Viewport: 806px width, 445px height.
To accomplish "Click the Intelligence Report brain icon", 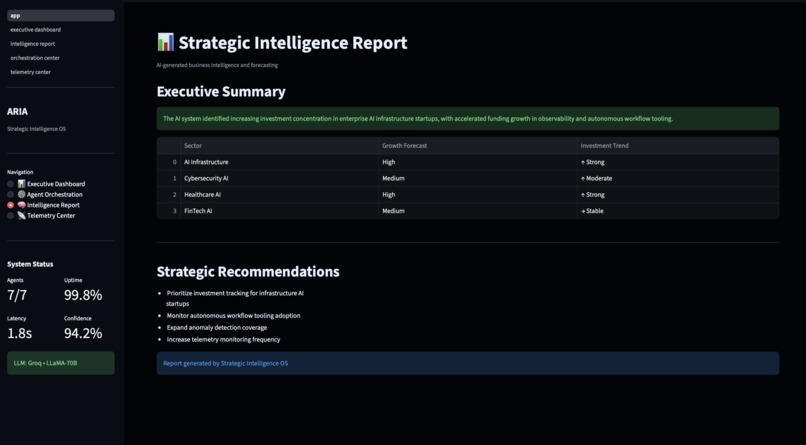I will 22,205.
